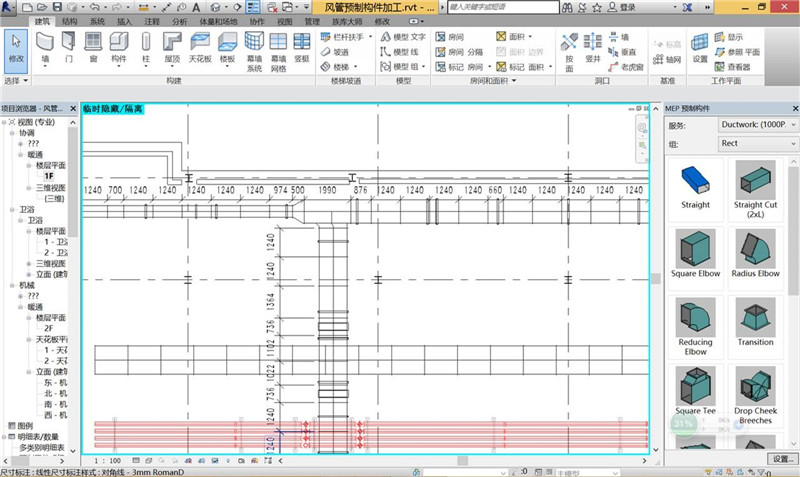Activate the 修改 (Modify) arrow tool
Screen dimensions: 800x477
point(16,46)
